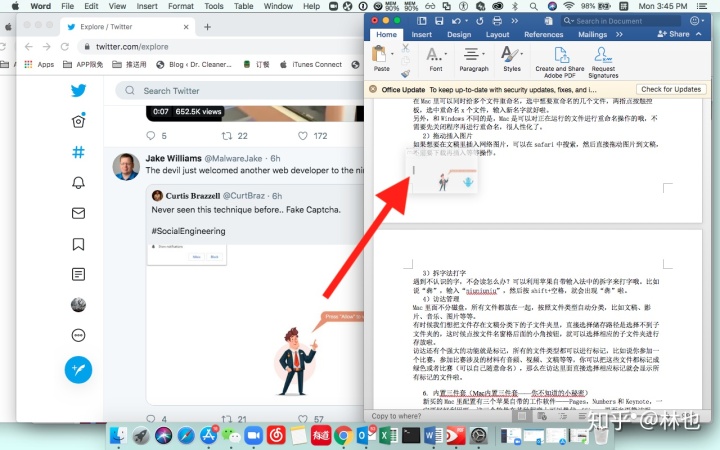Click the Search Twitter field
The image size is (720, 450).
point(239,90)
